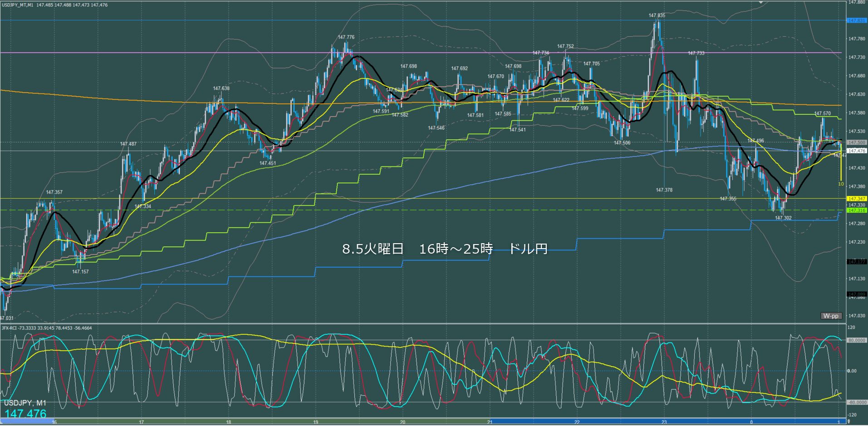The width and height of the screenshot is (868, 426).
Task: Click the 147.692 price label
Action: 460,69
